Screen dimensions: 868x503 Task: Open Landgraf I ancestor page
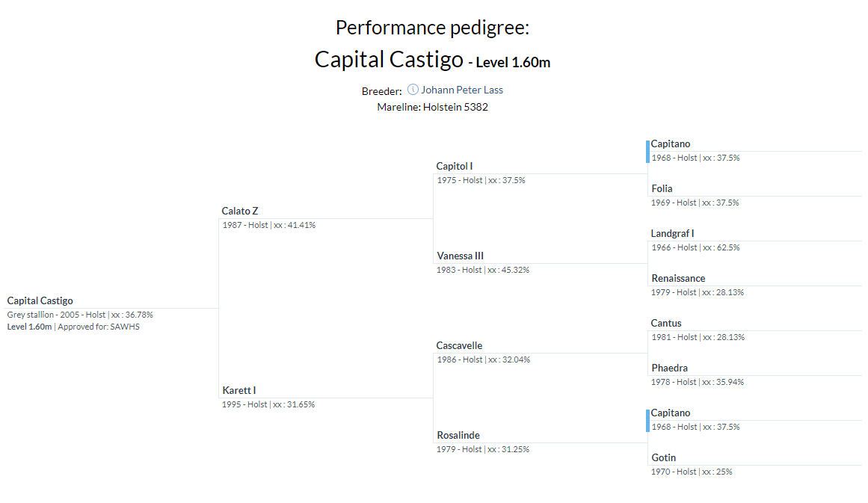(x=672, y=233)
